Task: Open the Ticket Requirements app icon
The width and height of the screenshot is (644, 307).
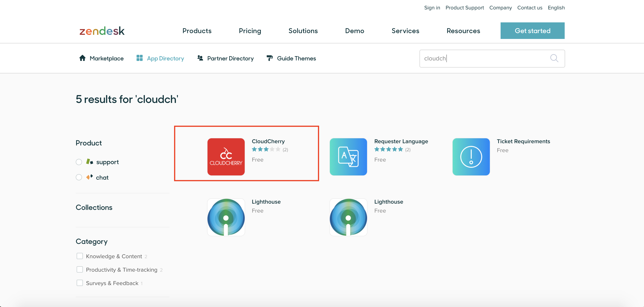Action: pos(471,157)
